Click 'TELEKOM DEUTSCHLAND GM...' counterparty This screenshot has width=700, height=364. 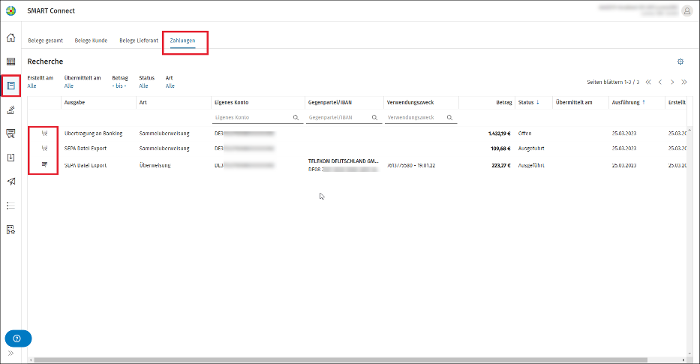(x=343, y=161)
